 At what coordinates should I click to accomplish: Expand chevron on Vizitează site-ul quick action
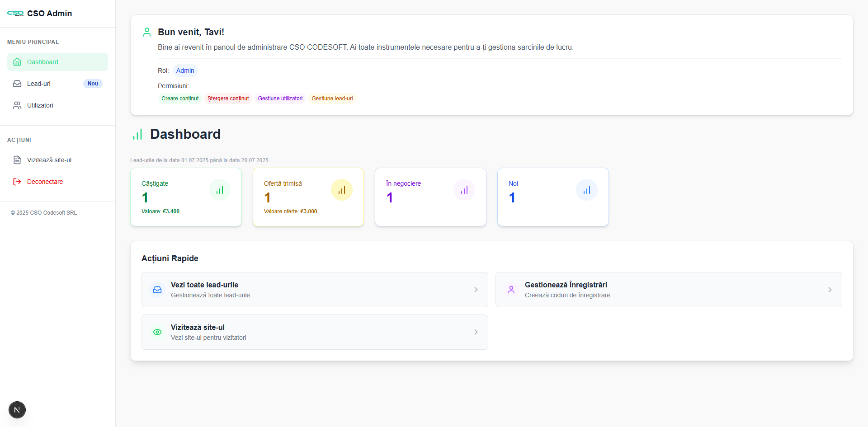(476, 332)
